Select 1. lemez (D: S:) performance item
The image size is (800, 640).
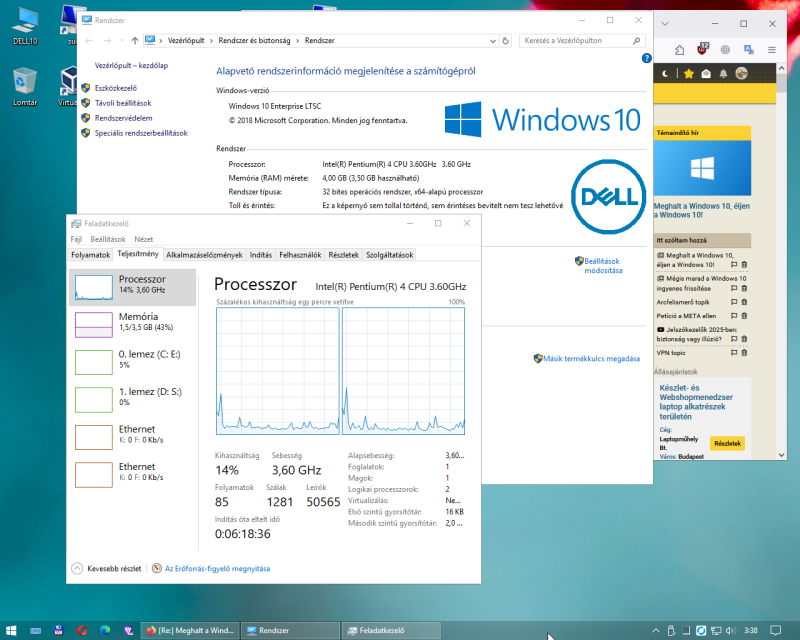pos(133,400)
